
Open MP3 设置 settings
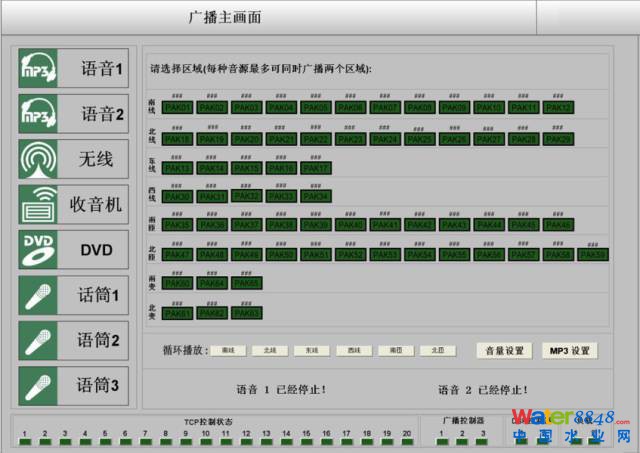569,351
